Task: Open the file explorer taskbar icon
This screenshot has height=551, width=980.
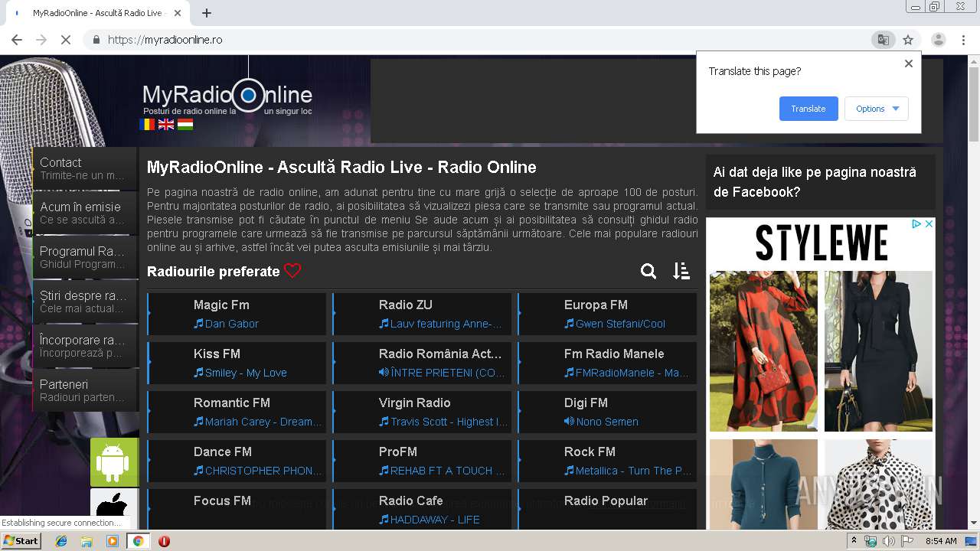Action: pyautogui.click(x=87, y=541)
